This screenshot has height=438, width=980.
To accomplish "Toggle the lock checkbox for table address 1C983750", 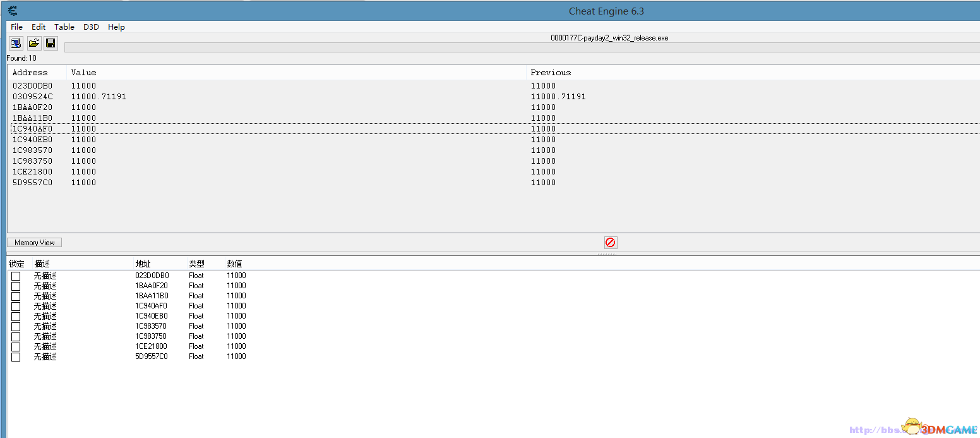I will [x=16, y=337].
